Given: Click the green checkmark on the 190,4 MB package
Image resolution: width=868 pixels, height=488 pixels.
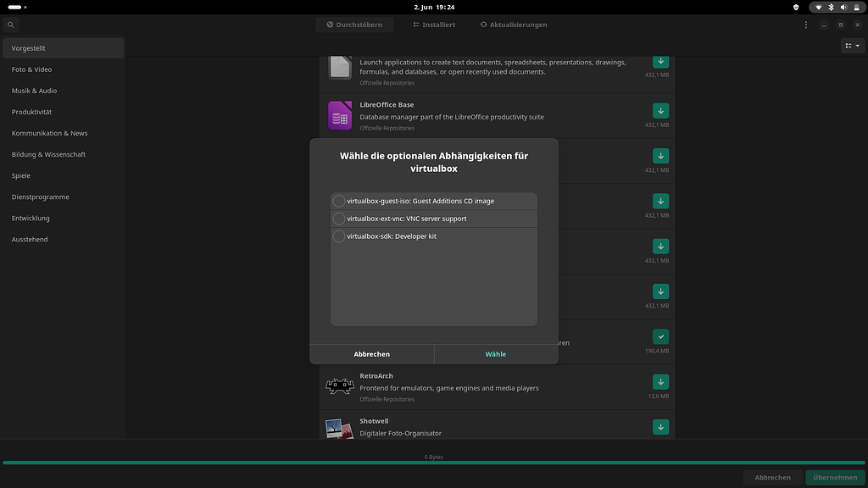Looking at the screenshot, I should coord(660,335).
